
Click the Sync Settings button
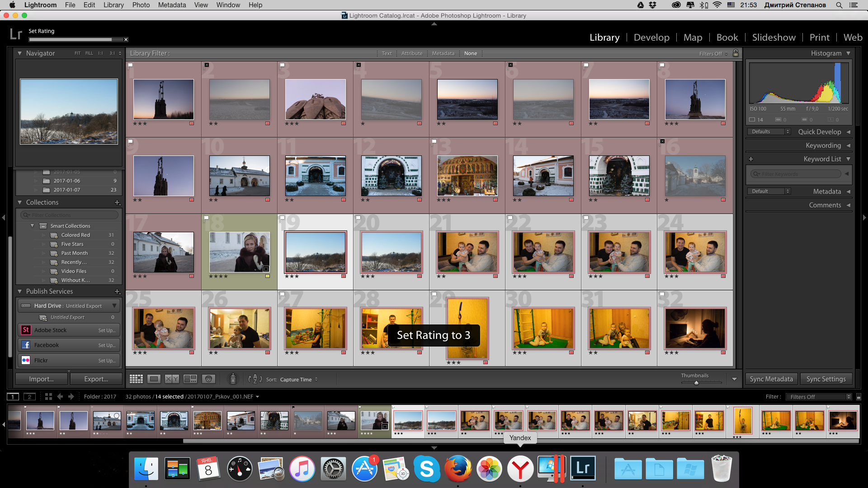(x=826, y=379)
